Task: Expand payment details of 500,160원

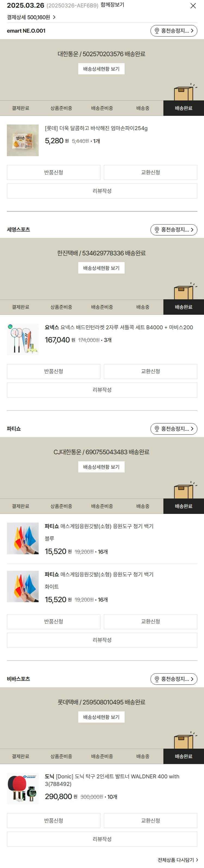Action: click(x=31, y=17)
